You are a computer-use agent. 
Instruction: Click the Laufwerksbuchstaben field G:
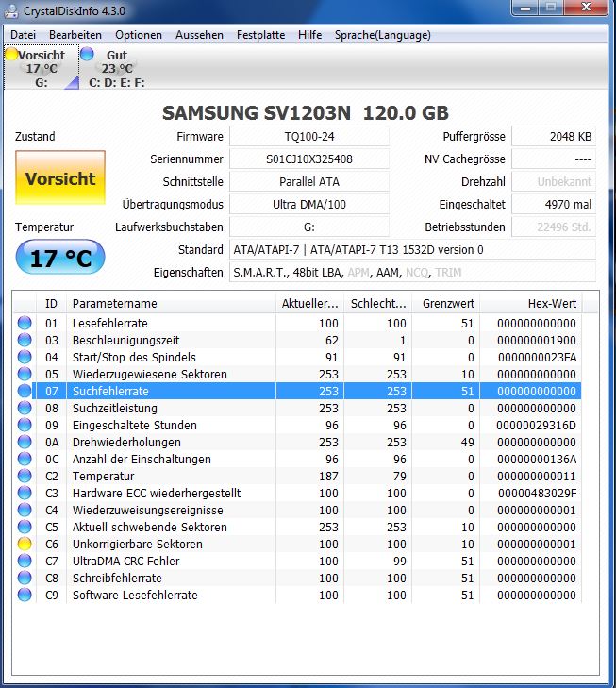coord(309,227)
